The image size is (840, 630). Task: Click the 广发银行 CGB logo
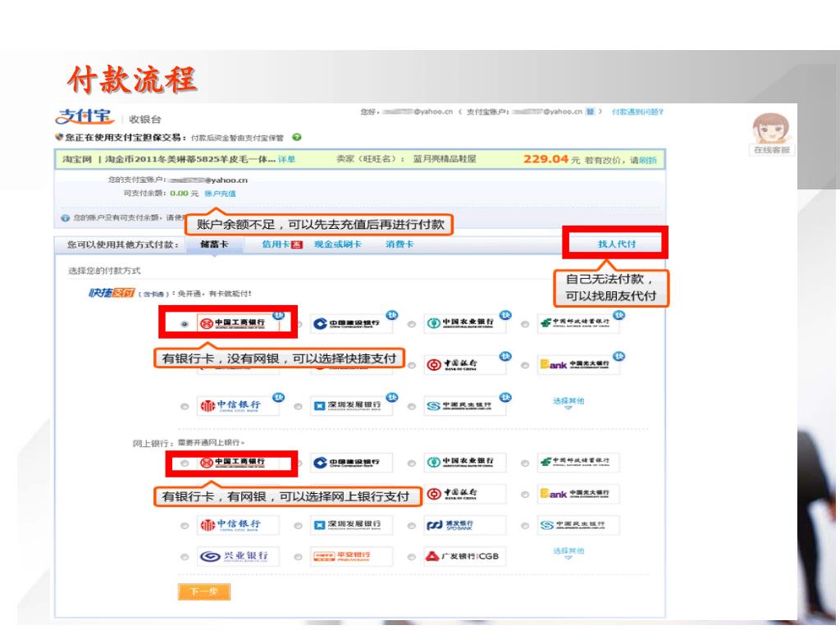(465, 556)
